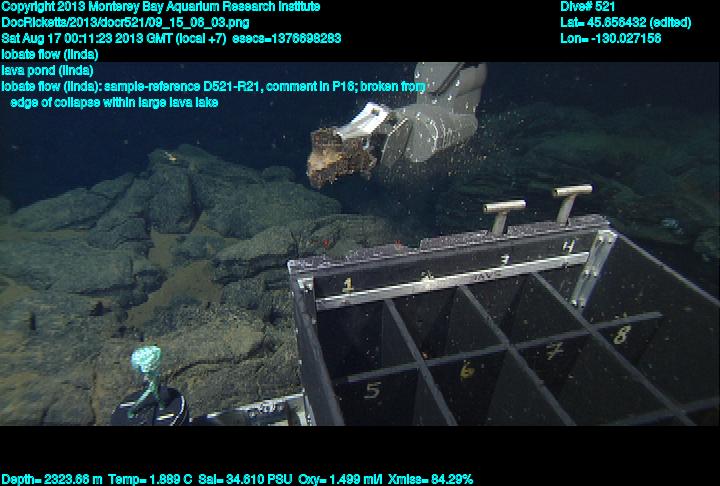Click the Lon= -130.027158 readout
Viewport: 720px width, 486px height.
tap(611, 38)
